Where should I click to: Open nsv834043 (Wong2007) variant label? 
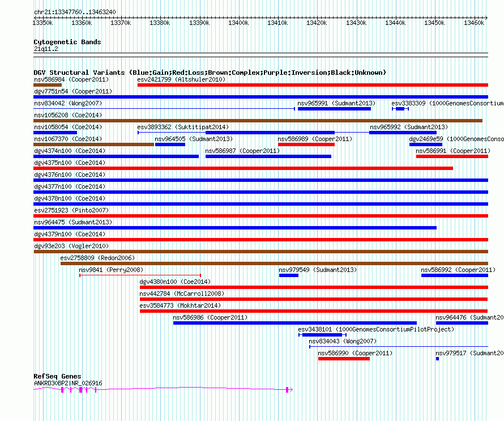pyautogui.click(x=343, y=341)
